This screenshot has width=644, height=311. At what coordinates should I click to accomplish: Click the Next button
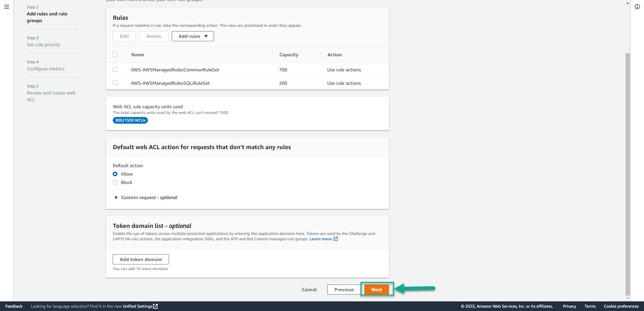tap(377, 289)
